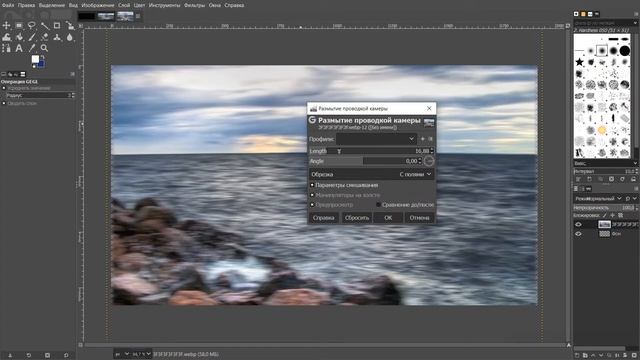Toggle Манипуляторы на холсте checkbox
640x360 pixels.
pos(312,195)
